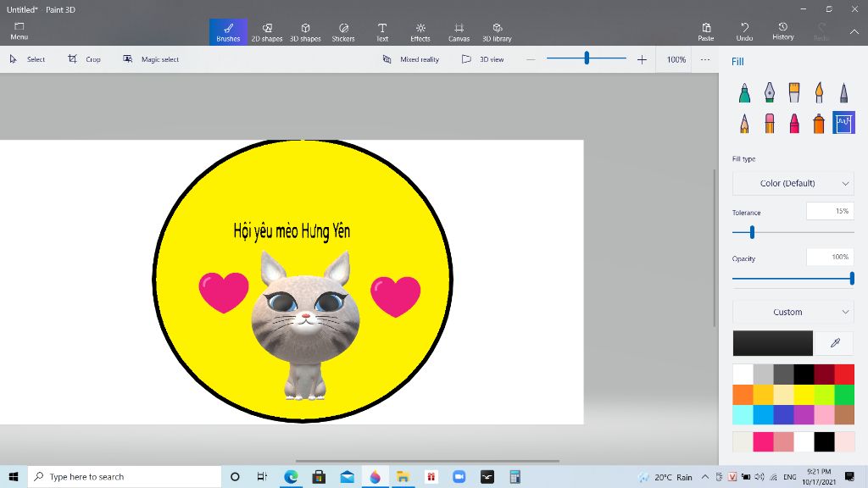Activate the Fill bucket tool
868x488 pixels.
point(843,123)
